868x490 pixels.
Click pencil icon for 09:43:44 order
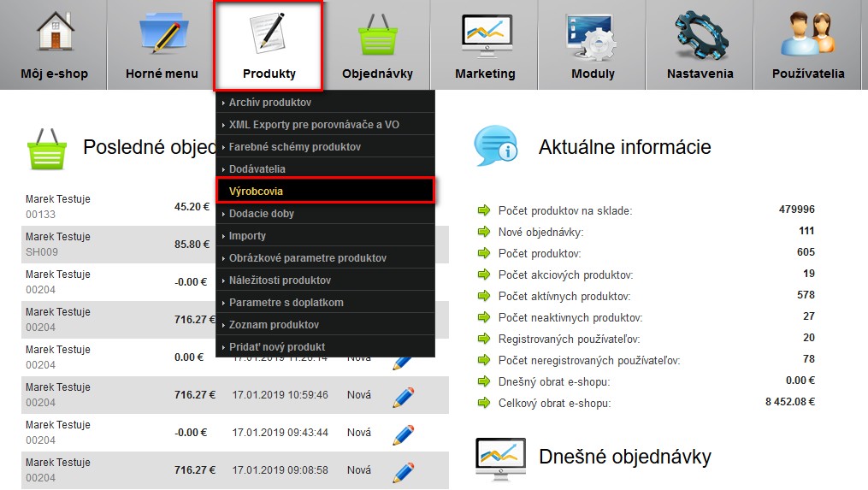pos(403,434)
